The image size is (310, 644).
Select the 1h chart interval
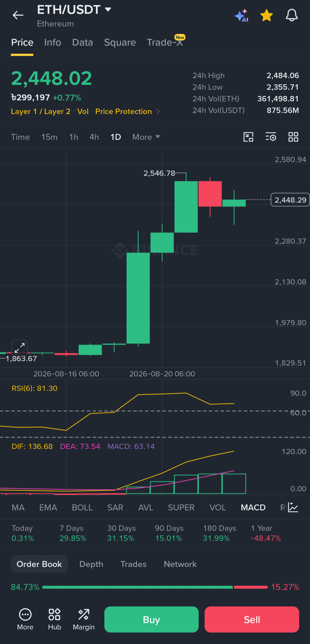(74, 137)
